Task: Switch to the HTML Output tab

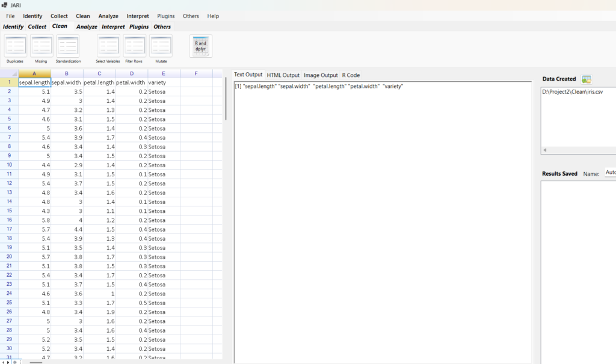Action: pos(283,75)
